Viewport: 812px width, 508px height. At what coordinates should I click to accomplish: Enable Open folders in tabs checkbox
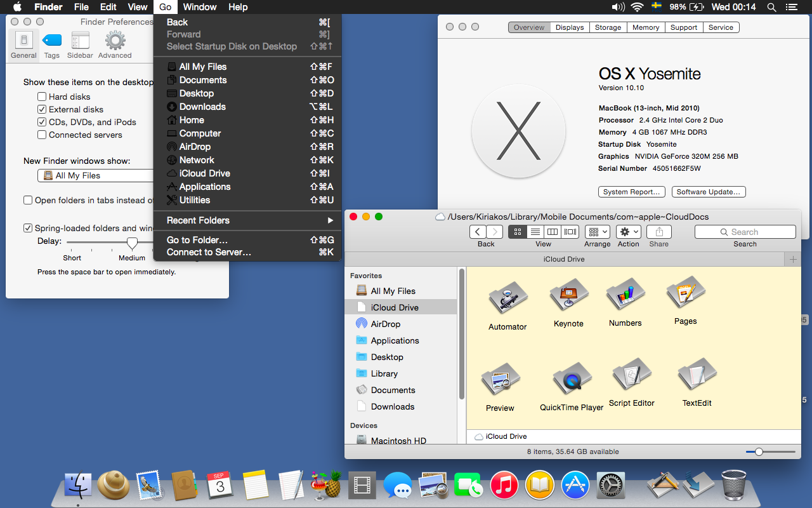pyautogui.click(x=28, y=200)
